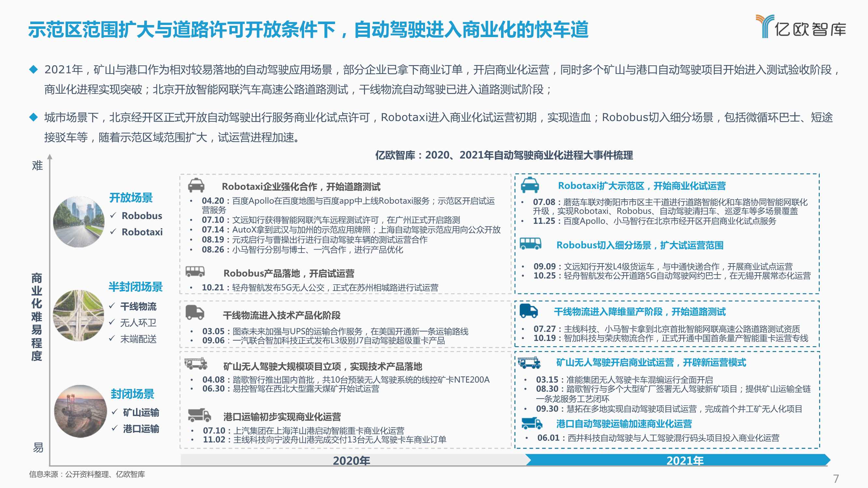
Task: Click the blue delivery truck icon for 2021 干线物流
Action: tap(529, 310)
